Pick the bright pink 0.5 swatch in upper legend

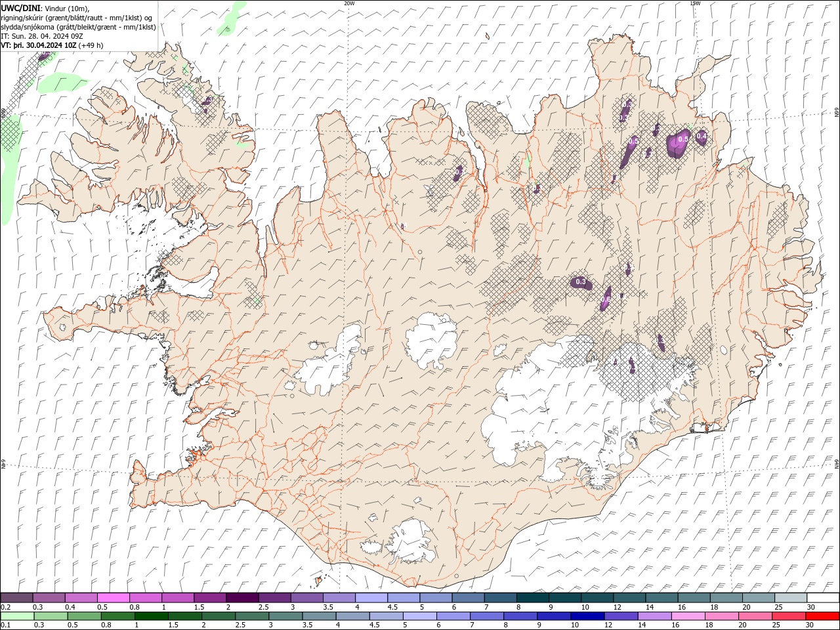tap(113, 597)
